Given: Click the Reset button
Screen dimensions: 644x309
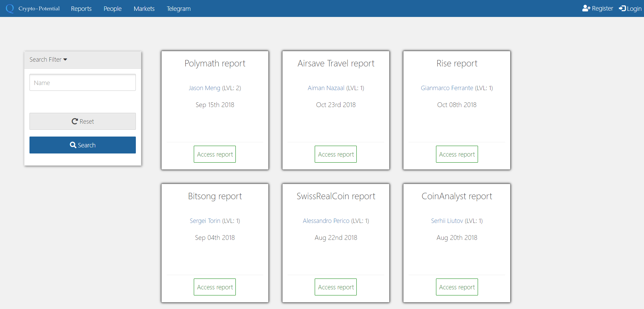Looking at the screenshot, I should pyautogui.click(x=83, y=121).
